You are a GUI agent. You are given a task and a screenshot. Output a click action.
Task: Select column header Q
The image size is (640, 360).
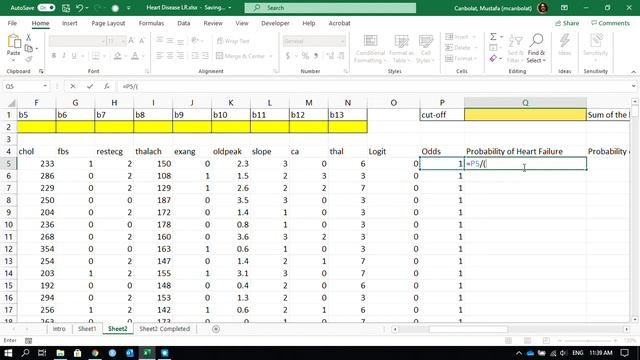525,103
